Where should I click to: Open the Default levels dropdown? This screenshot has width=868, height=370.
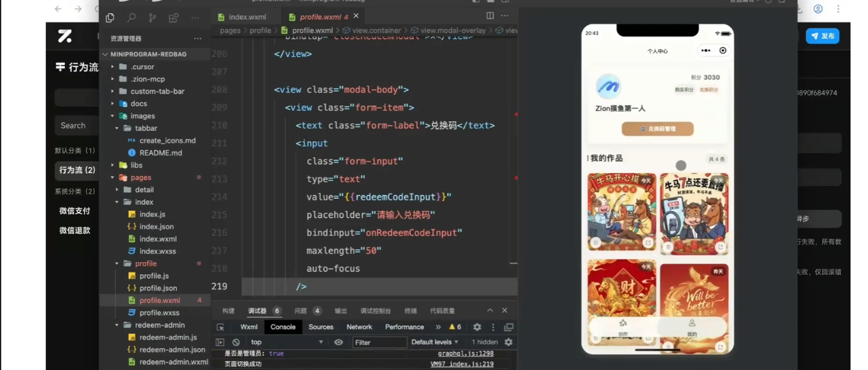[x=435, y=342]
